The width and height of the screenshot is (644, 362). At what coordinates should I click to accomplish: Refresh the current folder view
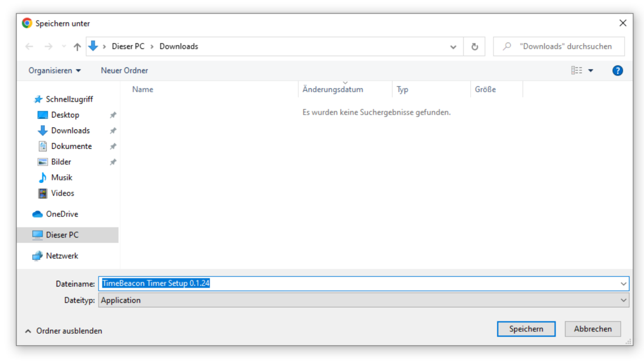[474, 46]
